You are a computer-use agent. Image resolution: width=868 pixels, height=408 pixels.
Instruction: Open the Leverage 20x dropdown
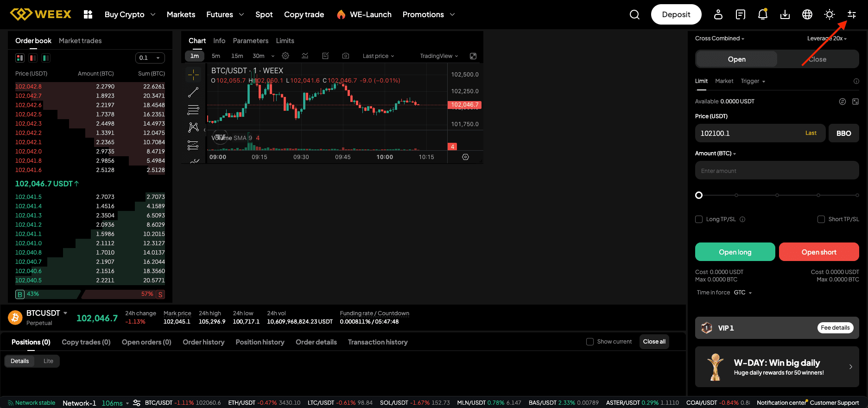827,38
